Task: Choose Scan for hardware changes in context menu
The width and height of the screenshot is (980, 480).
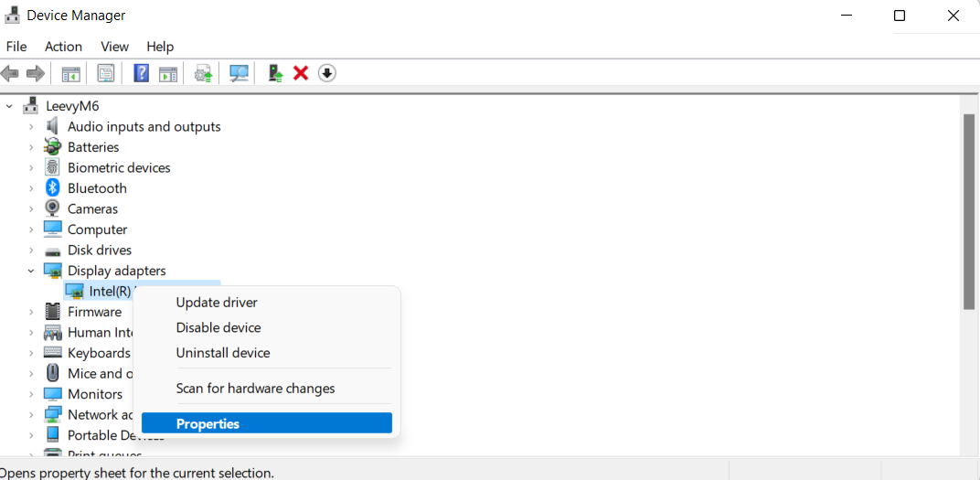Action: (x=267, y=389)
